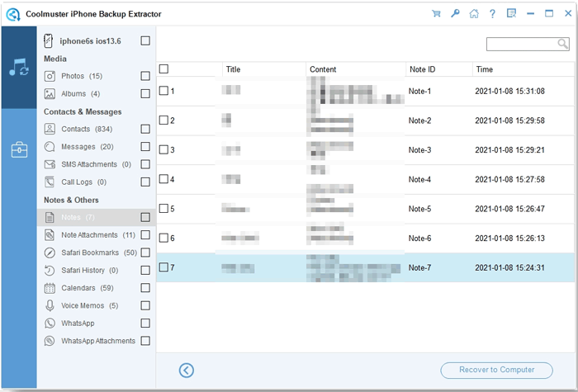This screenshot has width=578, height=392.
Task: Click the Photos category icon
Action: point(50,76)
